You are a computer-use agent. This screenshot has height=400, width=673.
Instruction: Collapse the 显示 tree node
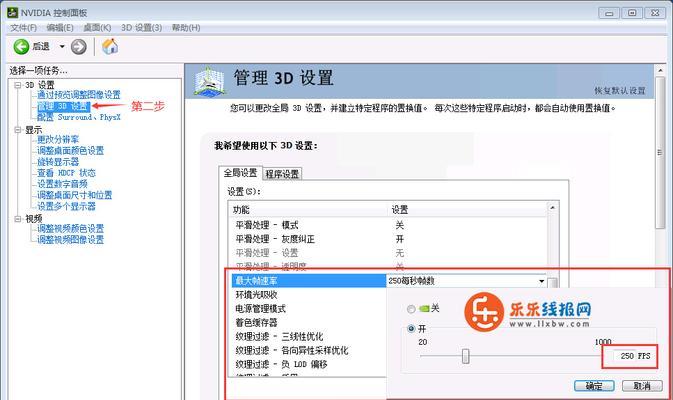click(x=18, y=130)
